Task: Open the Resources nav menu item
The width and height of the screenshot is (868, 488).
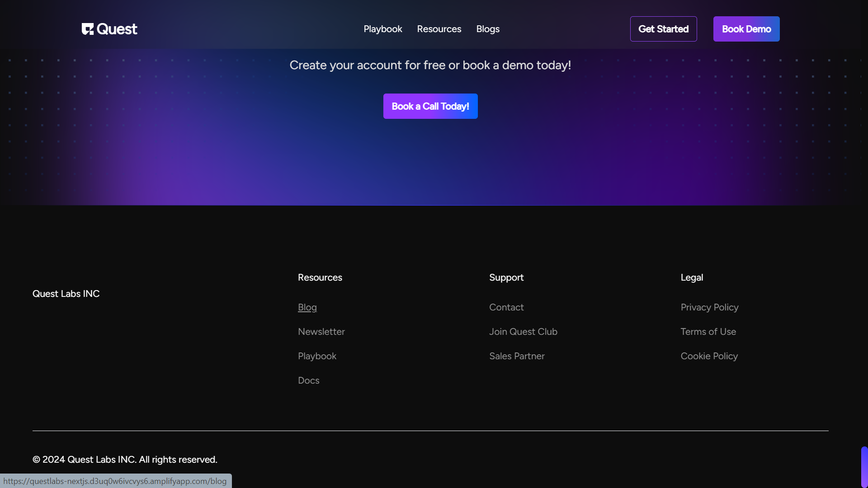Action: 439,29
